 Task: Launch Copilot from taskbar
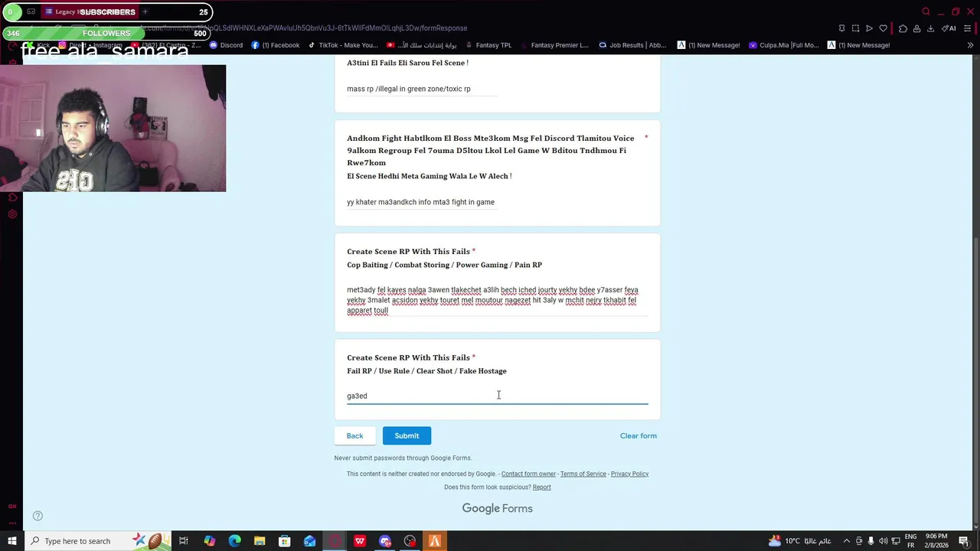tap(209, 541)
